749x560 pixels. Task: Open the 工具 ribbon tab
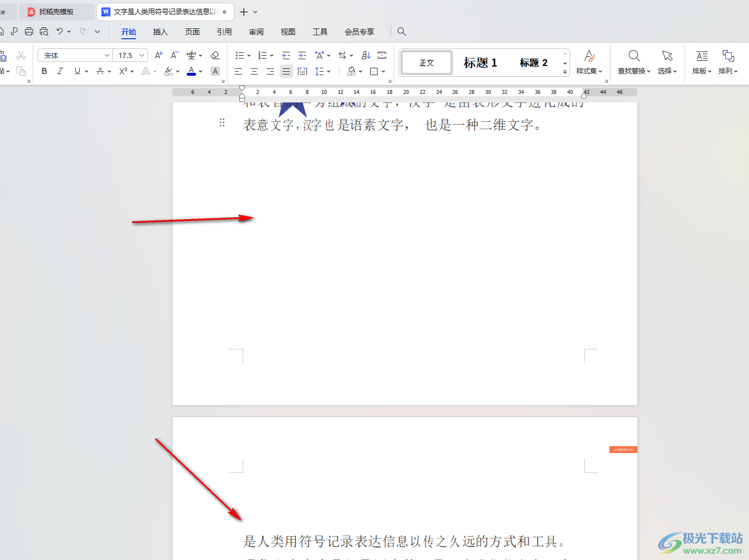click(x=320, y=32)
